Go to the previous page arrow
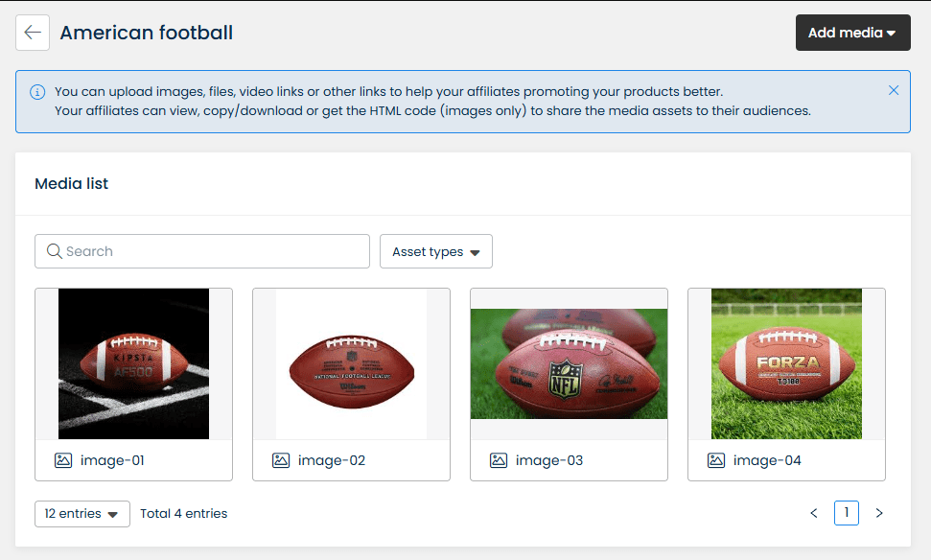Screen dimensions: 931x560 tap(814, 513)
